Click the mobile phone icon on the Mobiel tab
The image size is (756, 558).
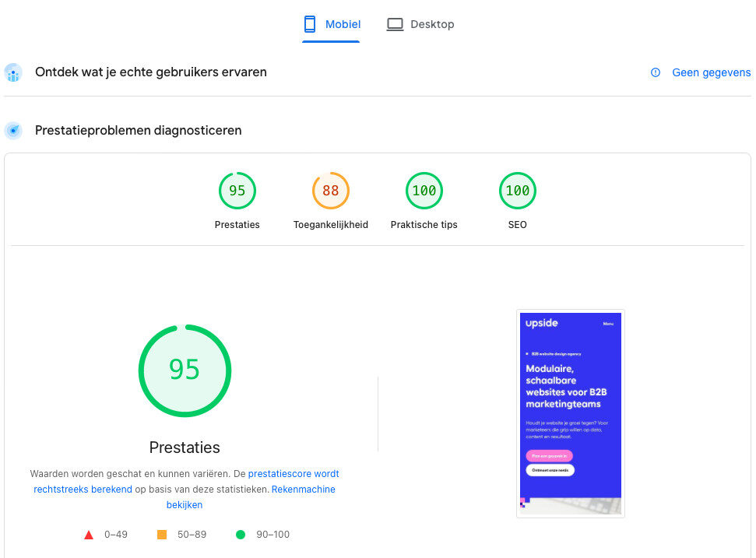[309, 23]
